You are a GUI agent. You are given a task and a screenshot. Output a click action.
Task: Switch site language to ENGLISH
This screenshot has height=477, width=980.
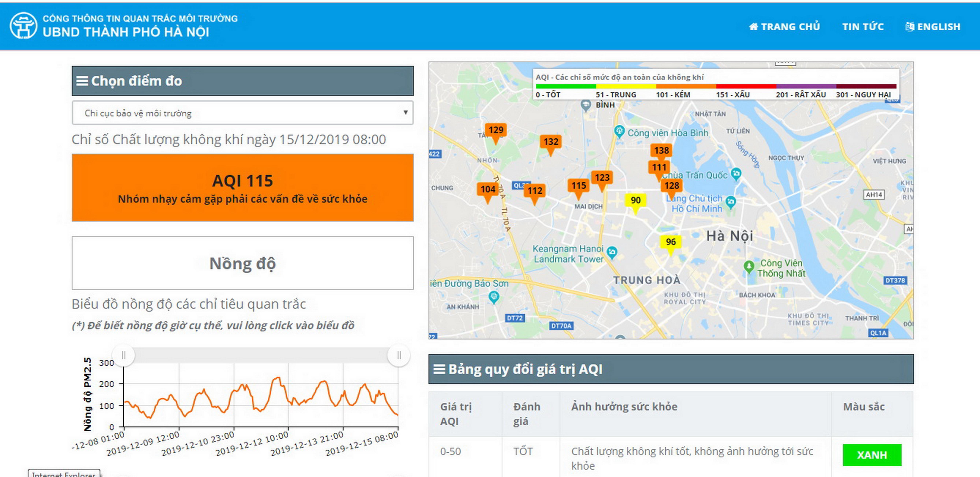(x=932, y=27)
